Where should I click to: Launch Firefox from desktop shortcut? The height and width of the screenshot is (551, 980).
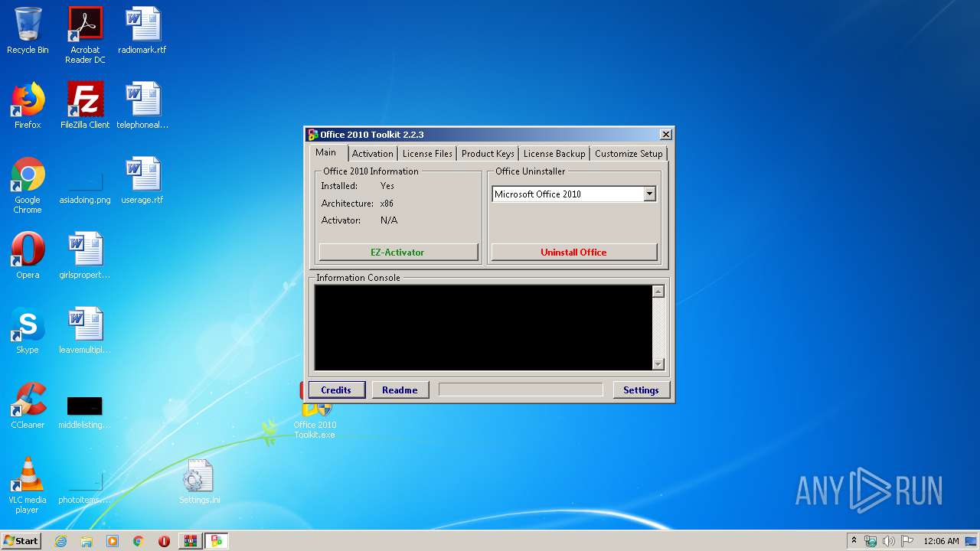(28, 106)
